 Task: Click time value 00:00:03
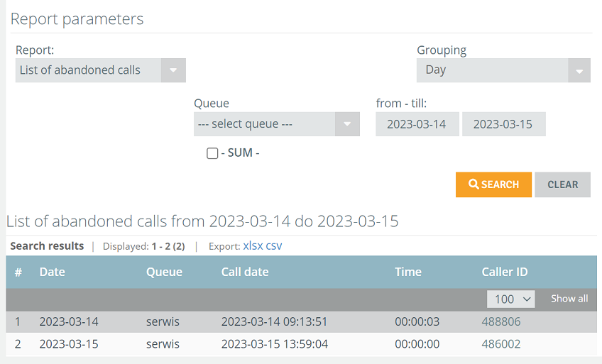click(x=417, y=321)
